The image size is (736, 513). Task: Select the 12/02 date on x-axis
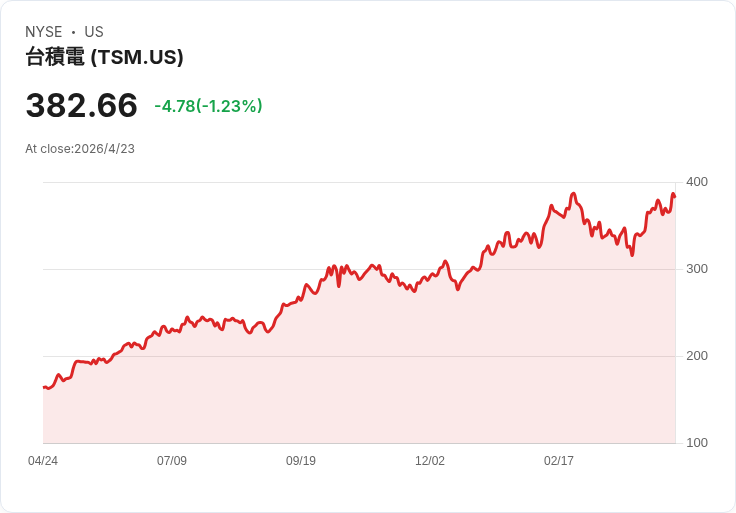point(430,461)
